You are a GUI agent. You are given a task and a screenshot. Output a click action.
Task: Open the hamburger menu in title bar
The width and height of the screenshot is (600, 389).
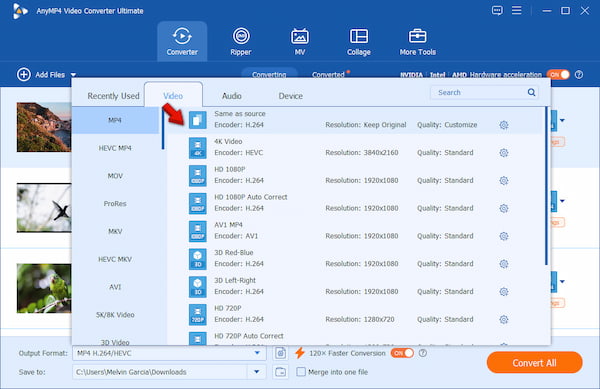pyautogui.click(x=517, y=10)
